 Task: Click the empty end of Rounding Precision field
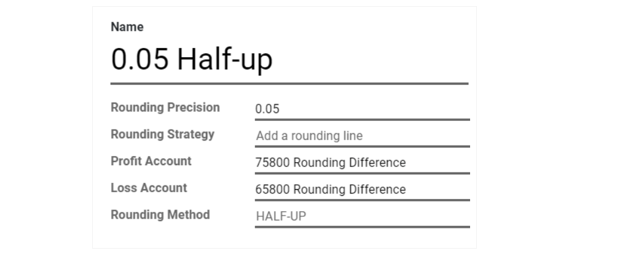pyautogui.click(x=375, y=109)
